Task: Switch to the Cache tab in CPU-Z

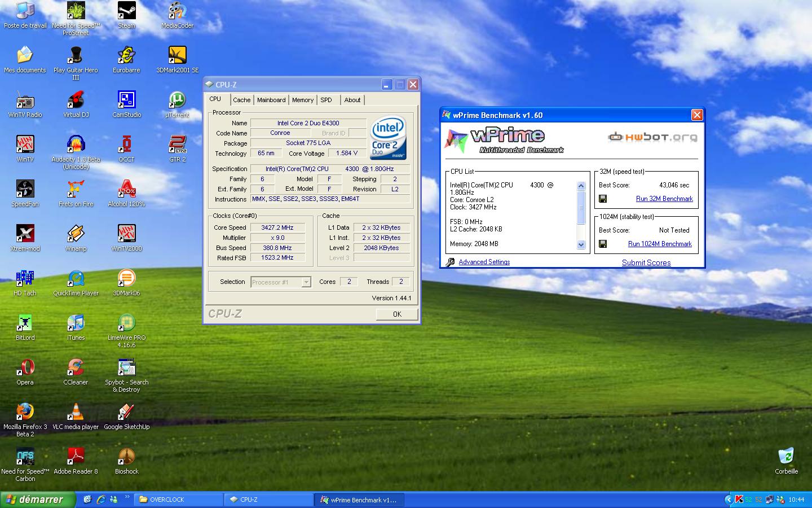Action: click(x=241, y=100)
